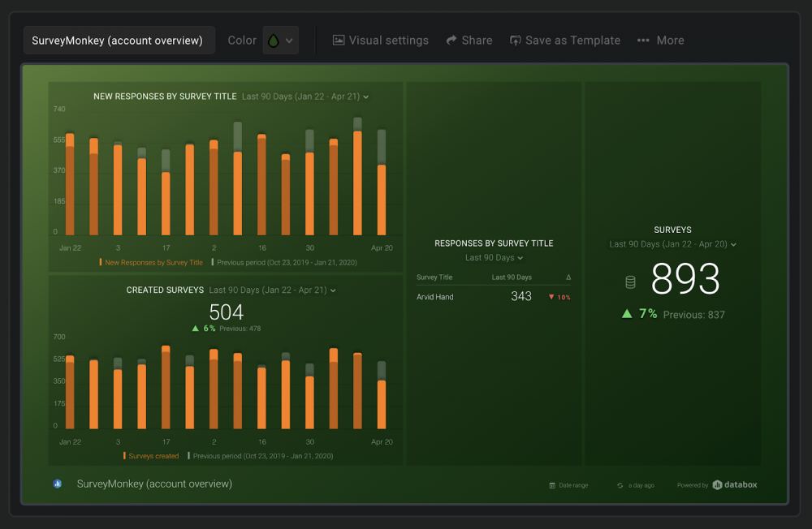Click the refresh icon next to 'a day ago'
The width and height of the screenshot is (812, 529).
click(620, 484)
